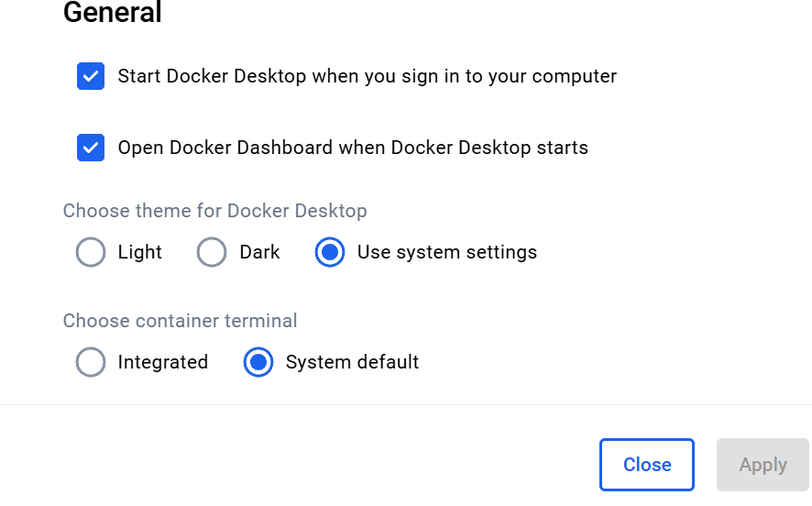Image resolution: width=812 pixels, height=506 pixels.
Task: Click the Use system settings radio circle
Action: pos(329,252)
